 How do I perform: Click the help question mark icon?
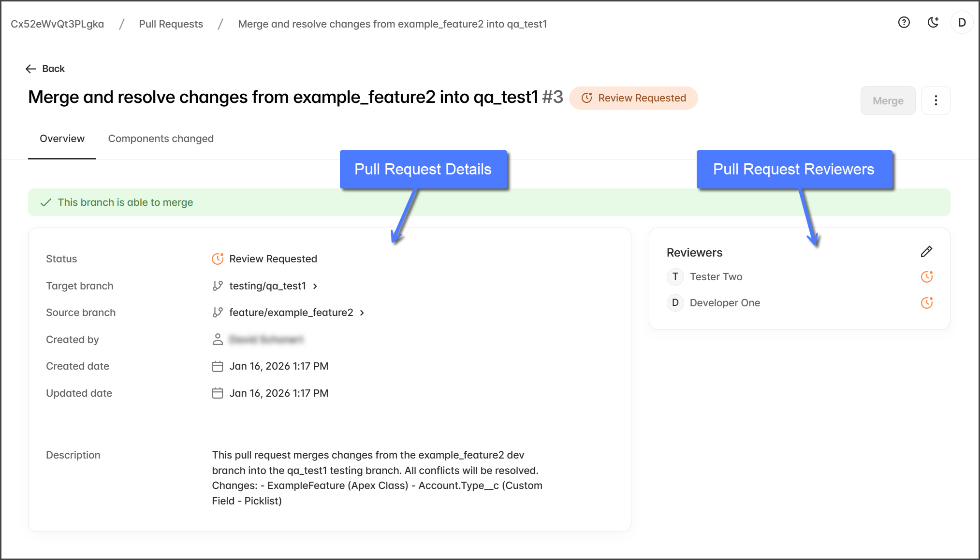coord(904,23)
